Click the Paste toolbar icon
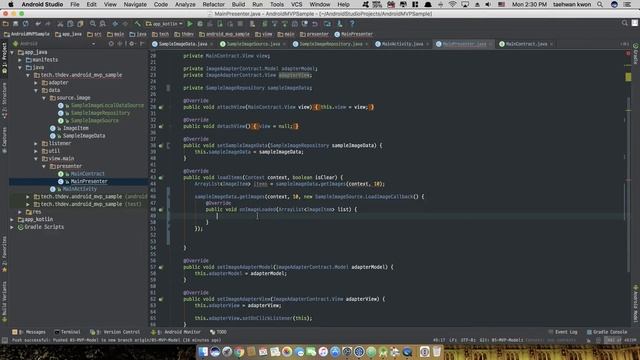 (x=80, y=24)
